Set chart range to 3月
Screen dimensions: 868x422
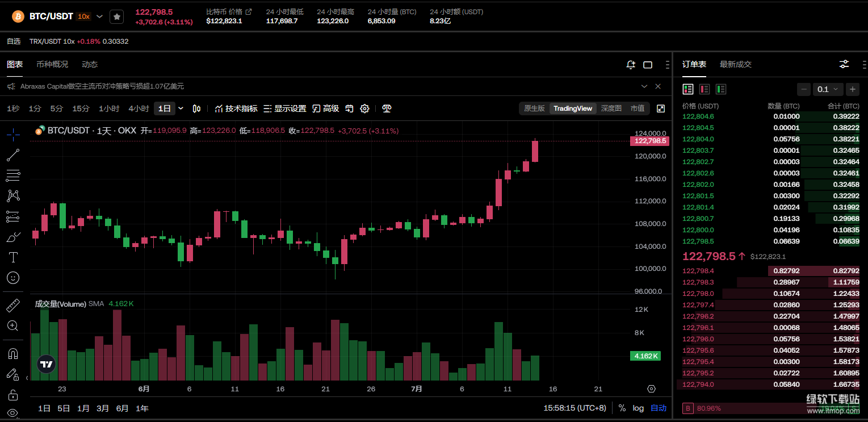pyautogui.click(x=103, y=408)
